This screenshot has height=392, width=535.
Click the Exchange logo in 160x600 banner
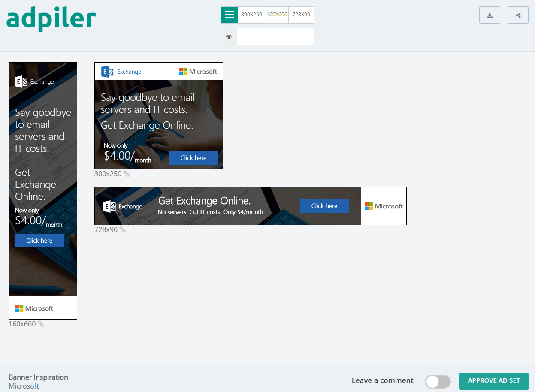click(x=34, y=81)
